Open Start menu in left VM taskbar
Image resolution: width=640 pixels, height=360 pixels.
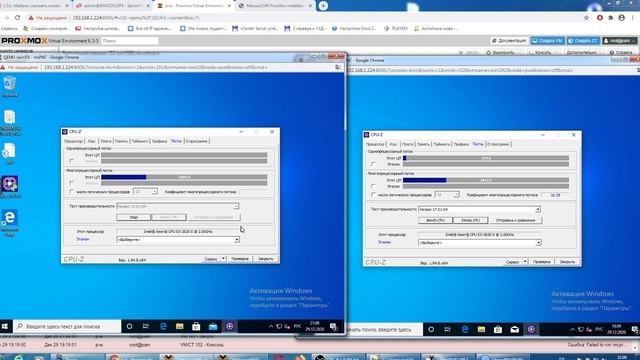(5, 326)
